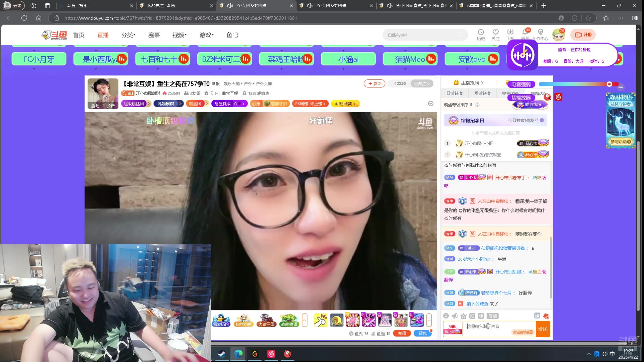Expand the 游戏 games dropdown
Screen dimensions: 644x362
click(207, 35)
